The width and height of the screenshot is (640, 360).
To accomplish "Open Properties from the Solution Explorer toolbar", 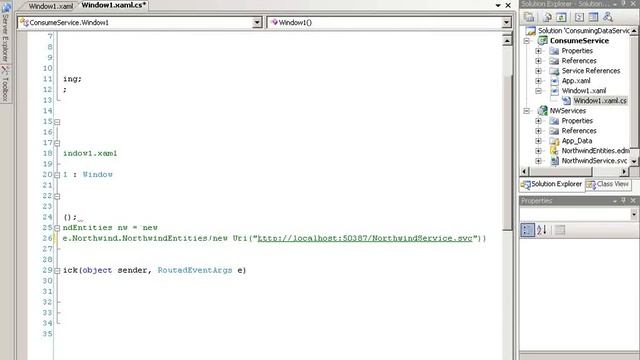I will 529,17.
